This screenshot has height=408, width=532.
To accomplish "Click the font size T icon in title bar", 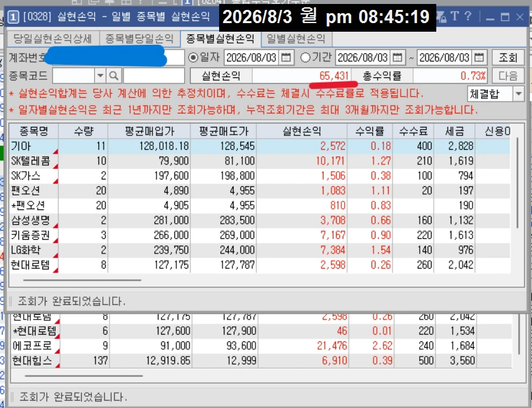I will (455, 17).
